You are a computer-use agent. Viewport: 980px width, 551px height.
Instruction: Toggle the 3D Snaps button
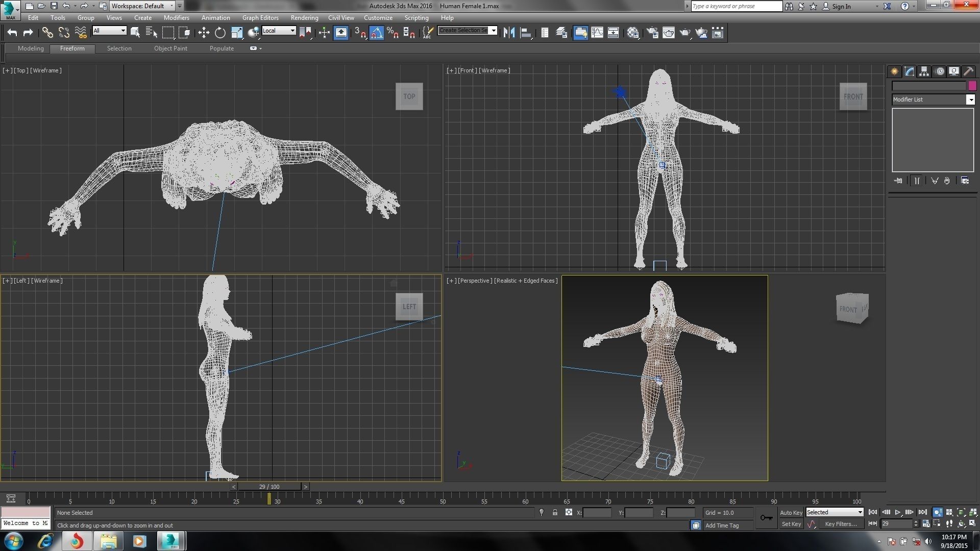(x=360, y=33)
